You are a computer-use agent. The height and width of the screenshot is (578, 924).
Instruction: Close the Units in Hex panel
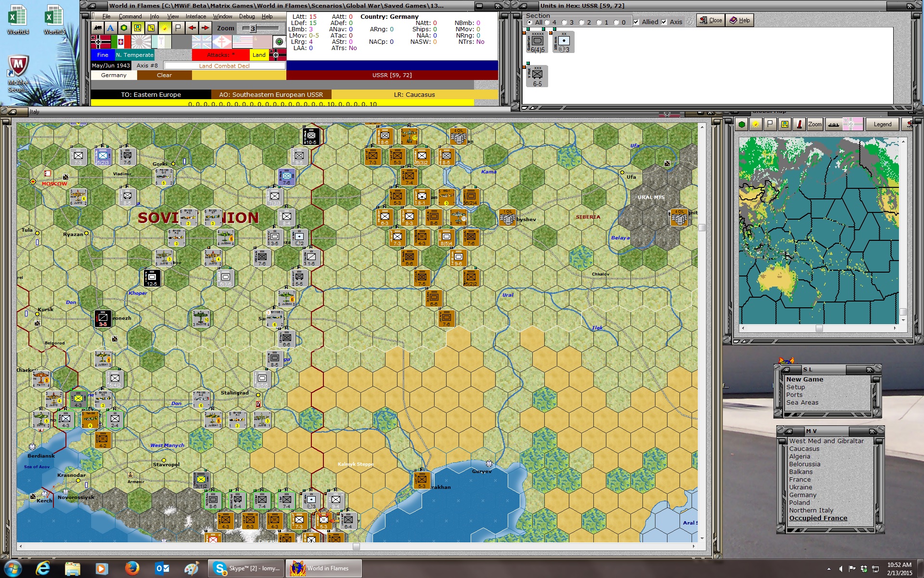pos(711,20)
